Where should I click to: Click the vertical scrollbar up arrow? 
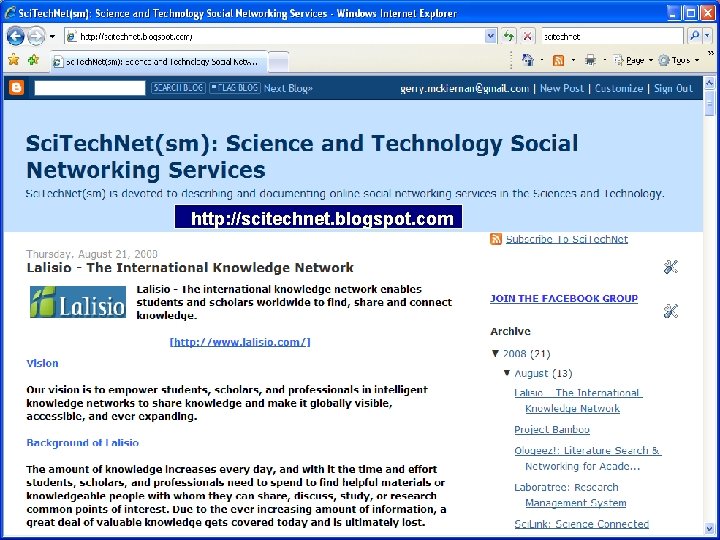point(709,83)
